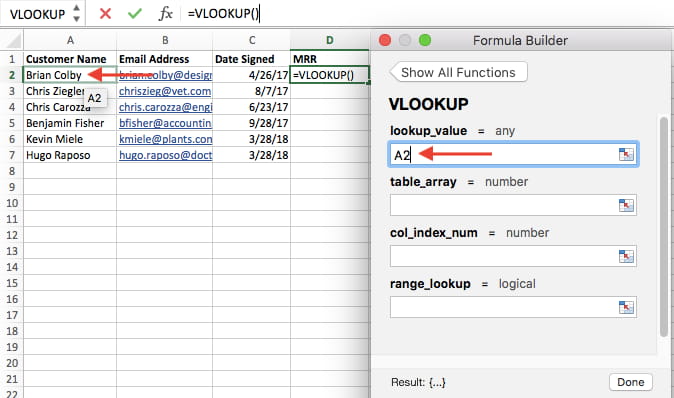Viewport: 674px width, 398px height.
Task: Select row 12 header
Action: click(12, 235)
